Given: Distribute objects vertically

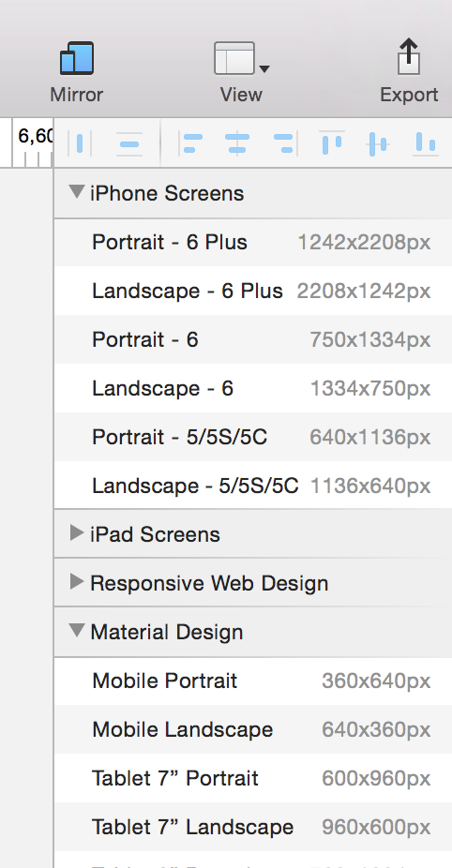Looking at the screenshot, I should (x=129, y=144).
